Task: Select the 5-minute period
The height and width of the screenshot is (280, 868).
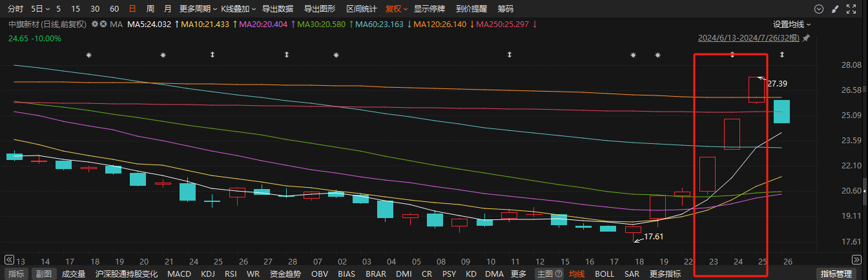Action: [59, 9]
